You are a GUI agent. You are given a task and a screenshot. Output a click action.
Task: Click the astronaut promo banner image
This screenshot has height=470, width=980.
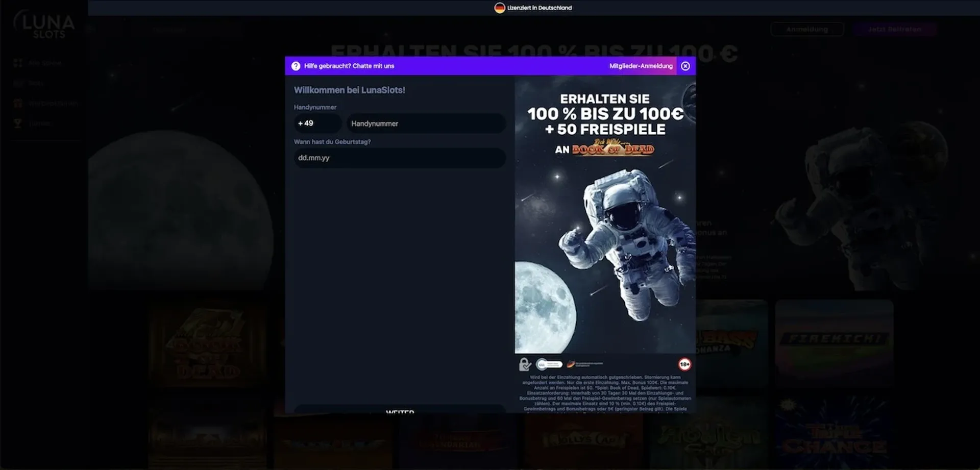coord(605,214)
